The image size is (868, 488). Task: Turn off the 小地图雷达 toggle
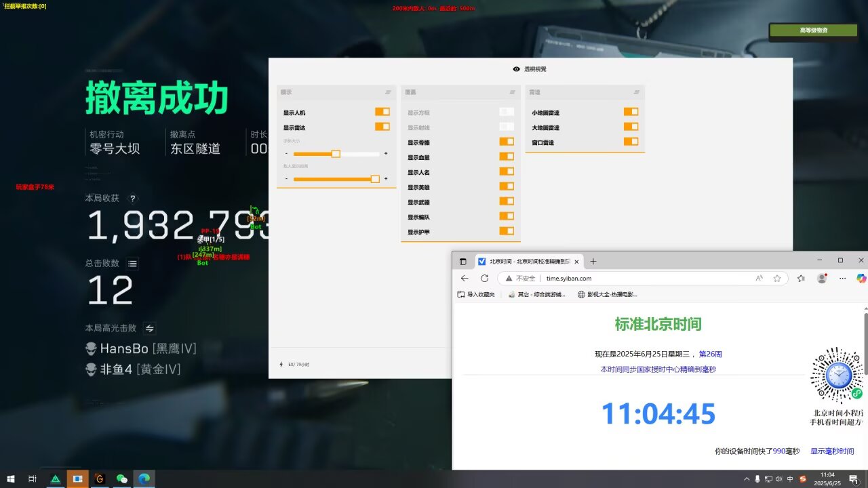[631, 112]
